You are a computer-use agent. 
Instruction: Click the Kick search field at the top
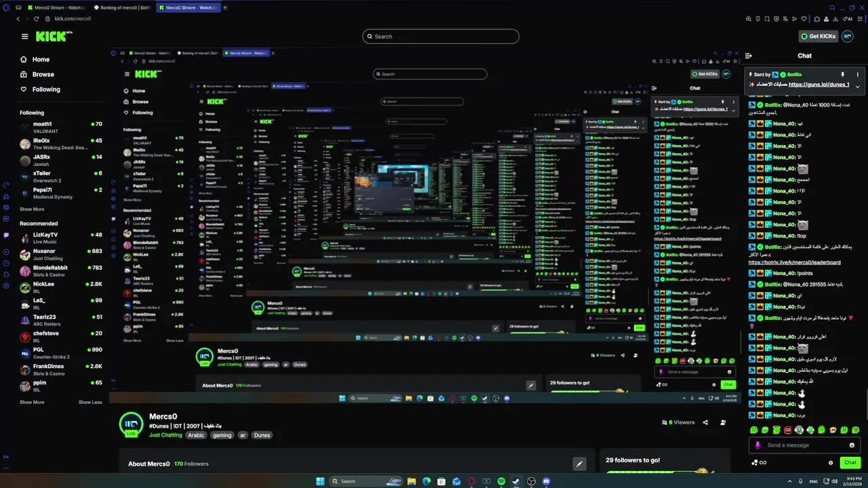(441, 37)
